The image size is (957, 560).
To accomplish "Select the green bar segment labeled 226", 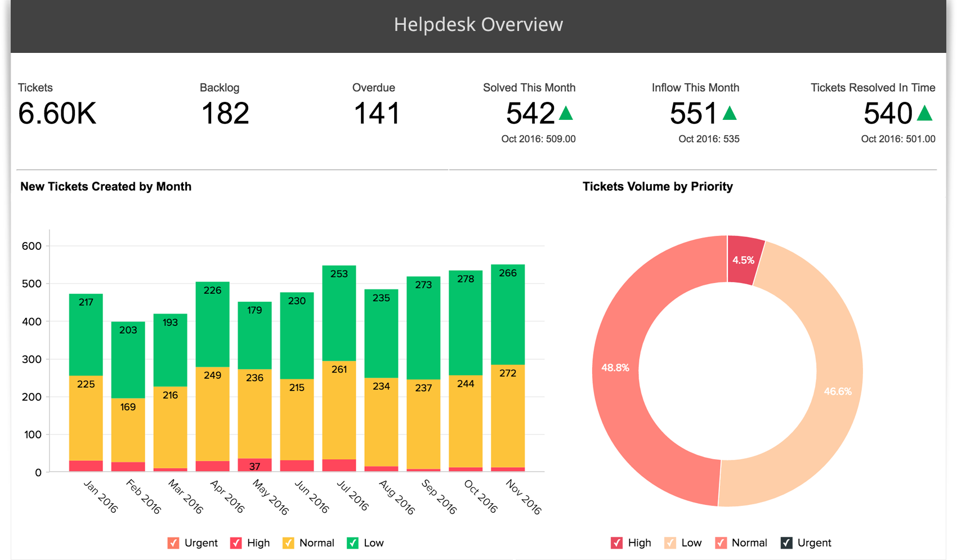I will 213,325.
